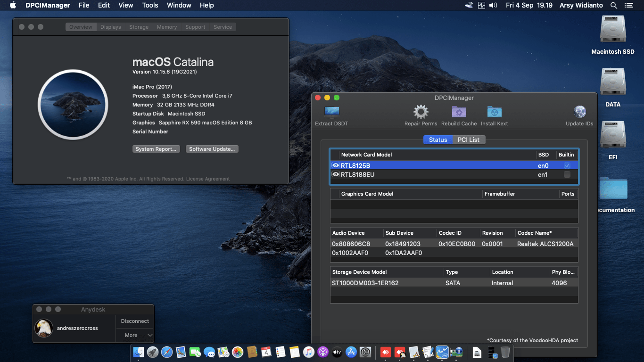644x362 pixels.
Task: Click the andreszerocross eagle avatar
Action: (x=44, y=328)
